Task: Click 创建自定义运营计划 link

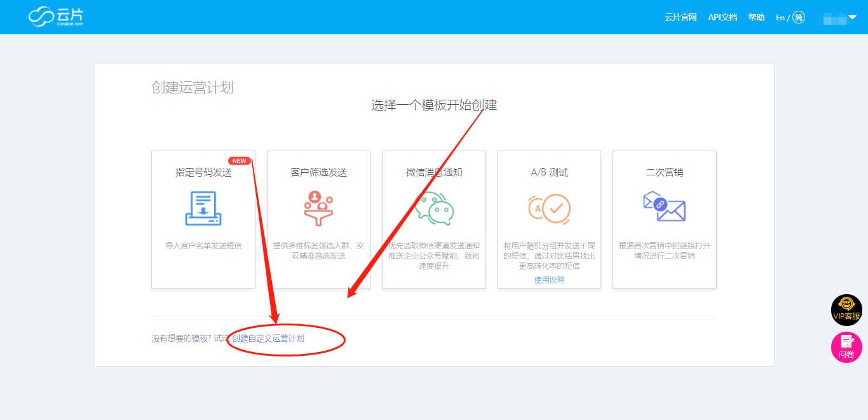Action: [268, 339]
